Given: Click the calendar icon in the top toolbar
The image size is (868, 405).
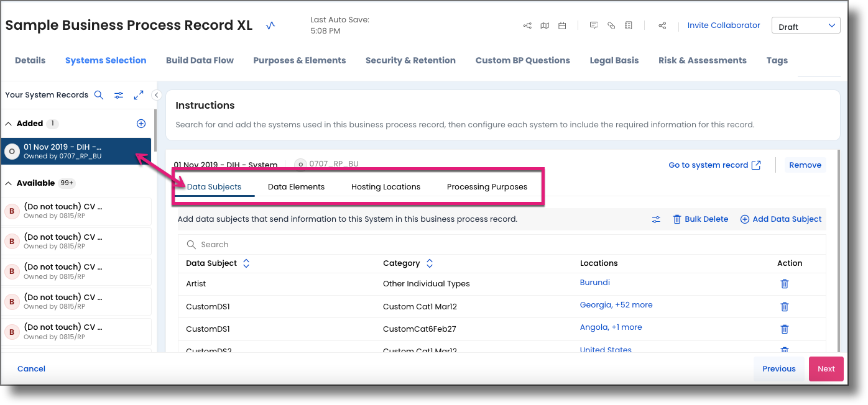Looking at the screenshot, I should [562, 25].
